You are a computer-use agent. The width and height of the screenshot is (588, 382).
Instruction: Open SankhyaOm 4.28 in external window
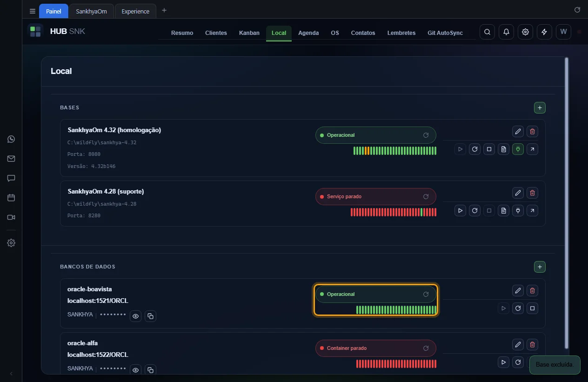click(x=532, y=211)
